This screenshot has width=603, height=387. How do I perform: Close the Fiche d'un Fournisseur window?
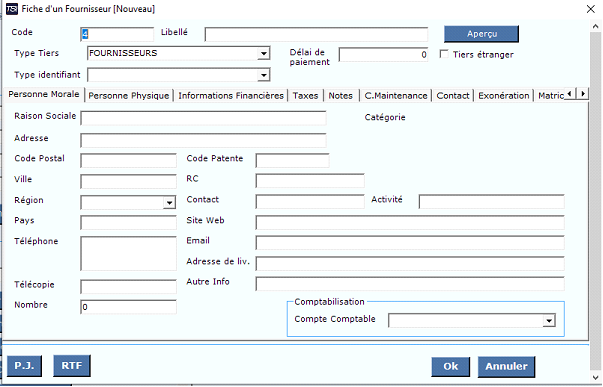click(591, 9)
